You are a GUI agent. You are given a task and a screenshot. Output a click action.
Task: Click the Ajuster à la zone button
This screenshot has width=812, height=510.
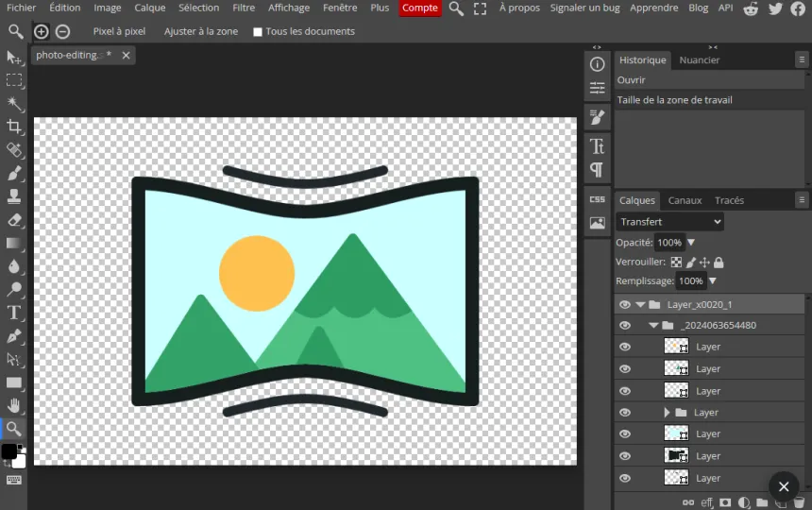coord(201,31)
